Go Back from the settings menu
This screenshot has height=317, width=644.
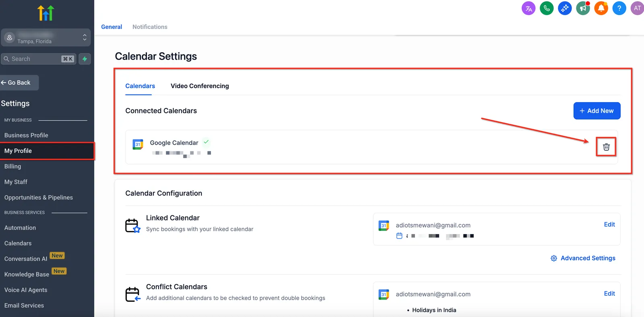19,82
